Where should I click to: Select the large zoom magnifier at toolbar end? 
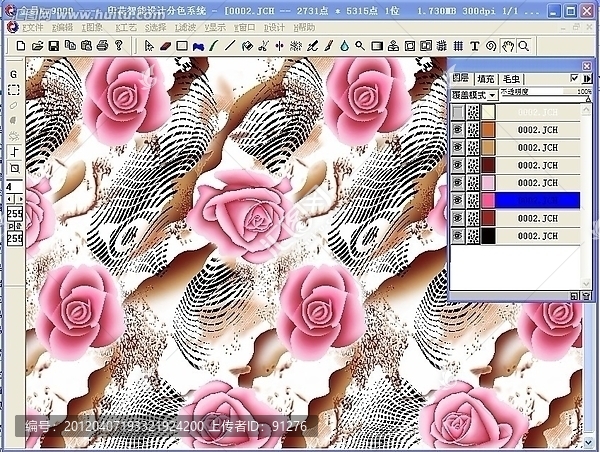click(524, 46)
